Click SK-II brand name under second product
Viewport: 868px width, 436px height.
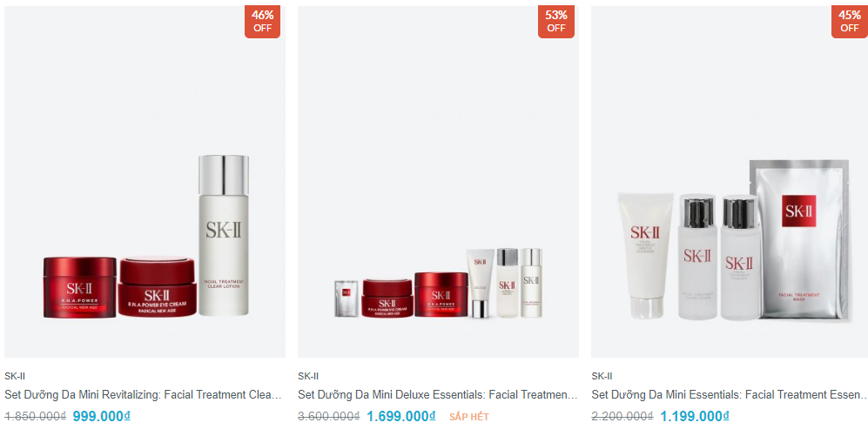tap(308, 376)
